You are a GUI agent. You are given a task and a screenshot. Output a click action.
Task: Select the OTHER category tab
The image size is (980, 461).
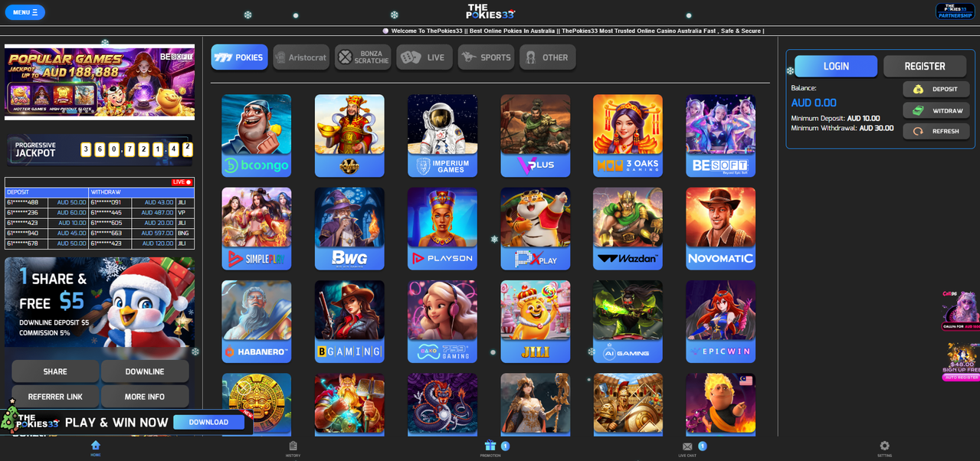[548, 57]
